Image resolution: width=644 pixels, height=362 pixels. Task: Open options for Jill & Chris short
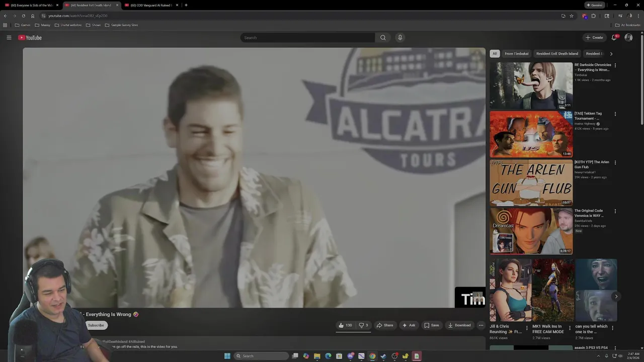click(x=527, y=328)
